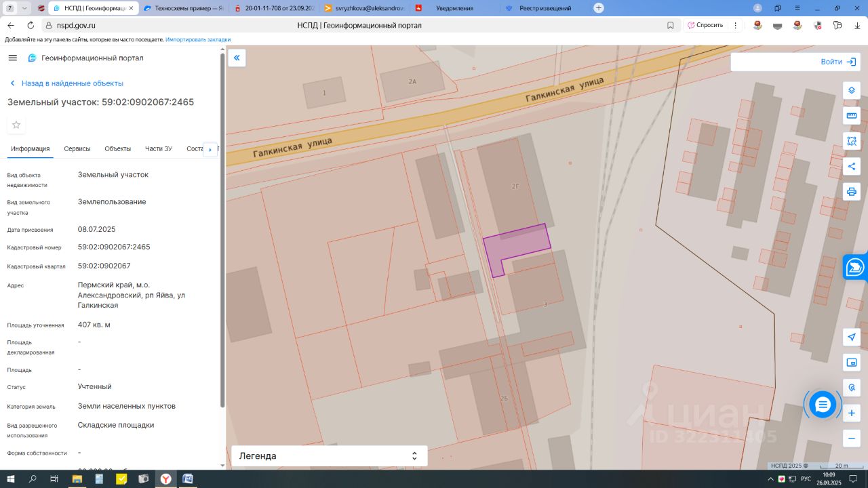
Task: Collapse the left information panel
Action: coord(237,58)
